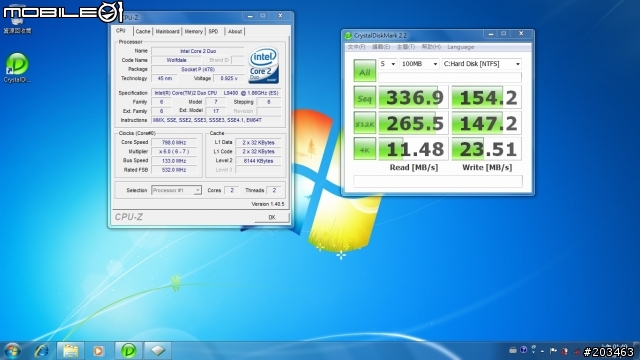640x360 pixels.
Task: Click the red tray icon beside the flag
Action: pos(564,351)
